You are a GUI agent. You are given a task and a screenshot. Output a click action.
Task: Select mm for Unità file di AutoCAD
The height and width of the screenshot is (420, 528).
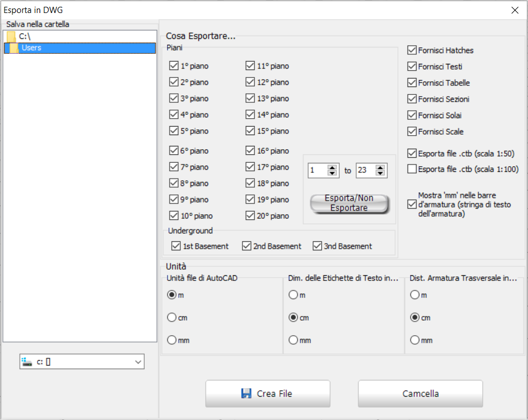172,340
